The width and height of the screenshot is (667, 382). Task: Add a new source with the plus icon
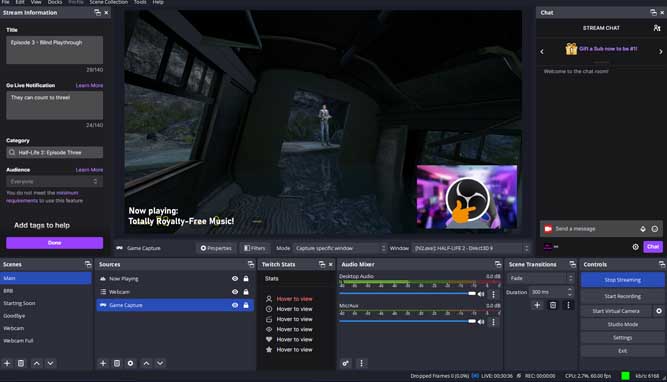pyautogui.click(x=103, y=363)
